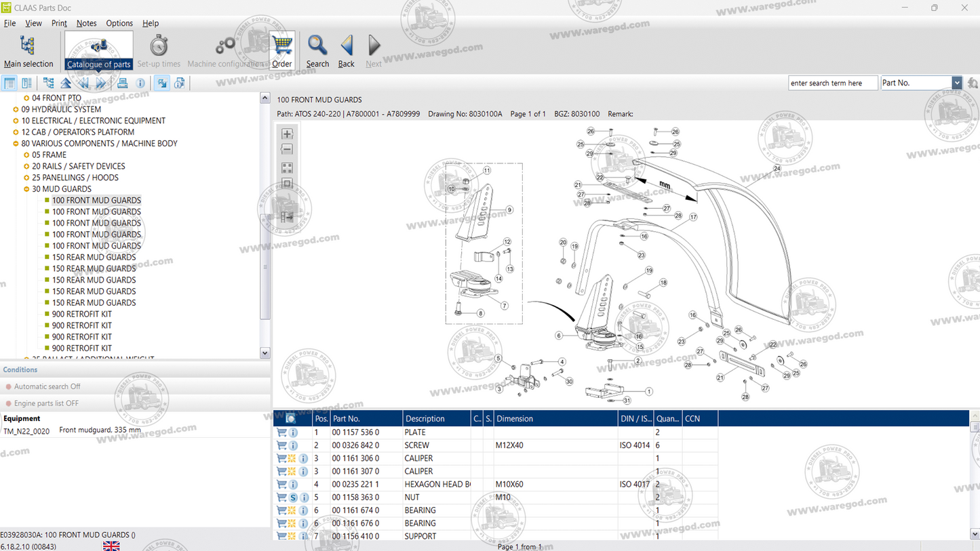Click the double right-arrow next page icon
Screen dimensions: 980x551
point(100,83)
